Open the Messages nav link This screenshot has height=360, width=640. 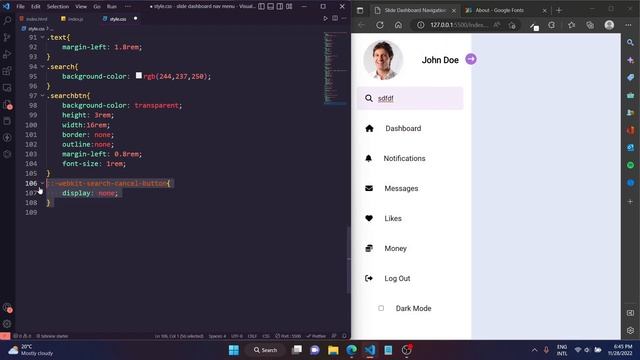click(401, 188)
